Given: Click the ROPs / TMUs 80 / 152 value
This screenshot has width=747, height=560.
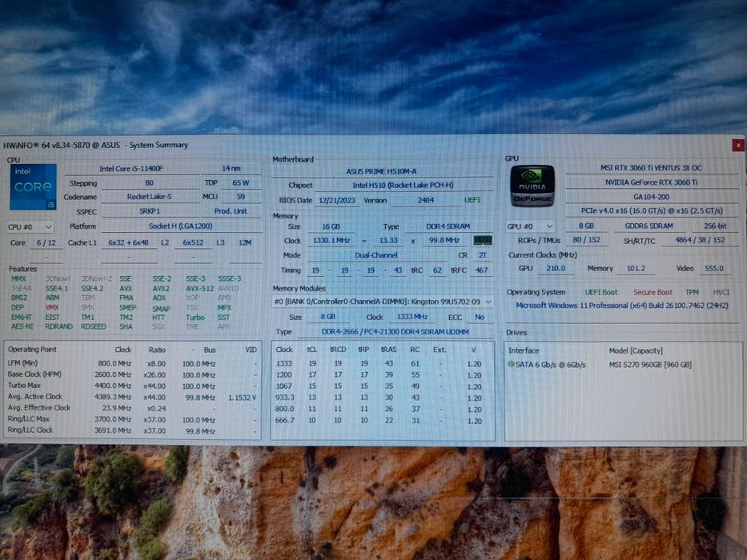Looking at the screenshot, I should tap(586, 240).
